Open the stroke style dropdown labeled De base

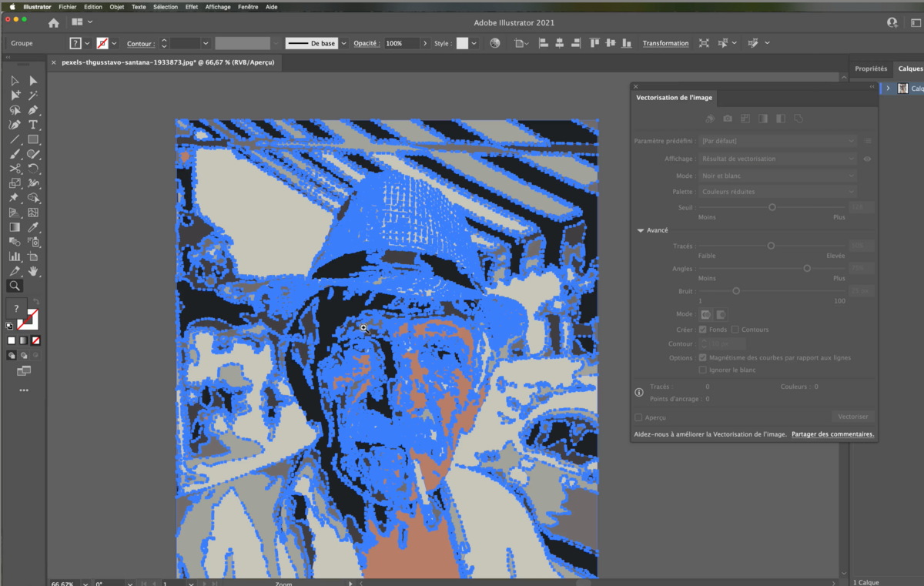point(343,43)
